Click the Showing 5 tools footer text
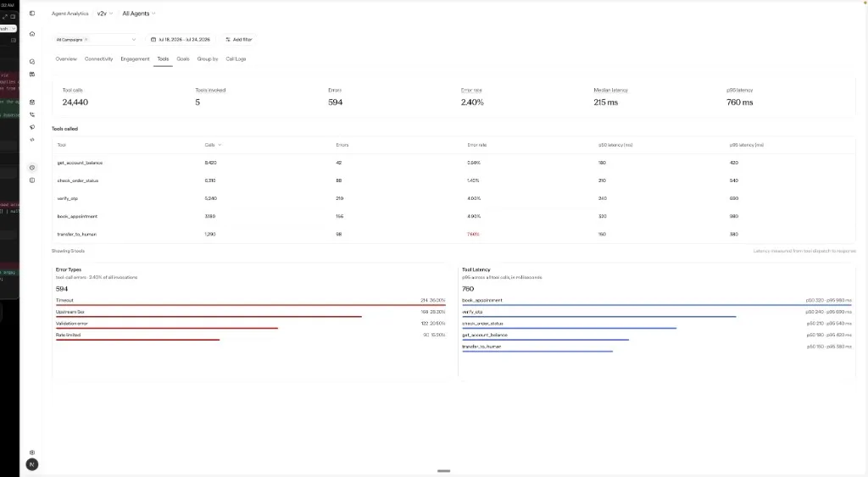This screenshot has width=868, height=477. [x=68, y=251]
